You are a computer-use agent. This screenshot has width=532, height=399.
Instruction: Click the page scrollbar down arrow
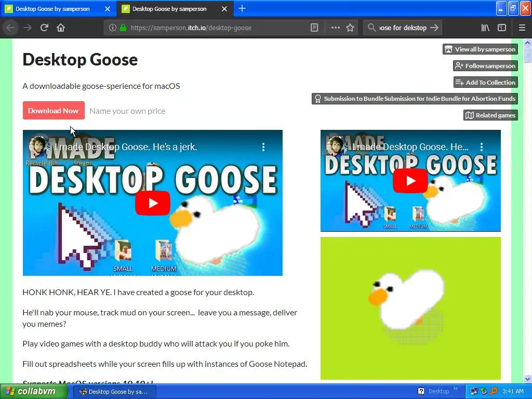click(527, 379)
